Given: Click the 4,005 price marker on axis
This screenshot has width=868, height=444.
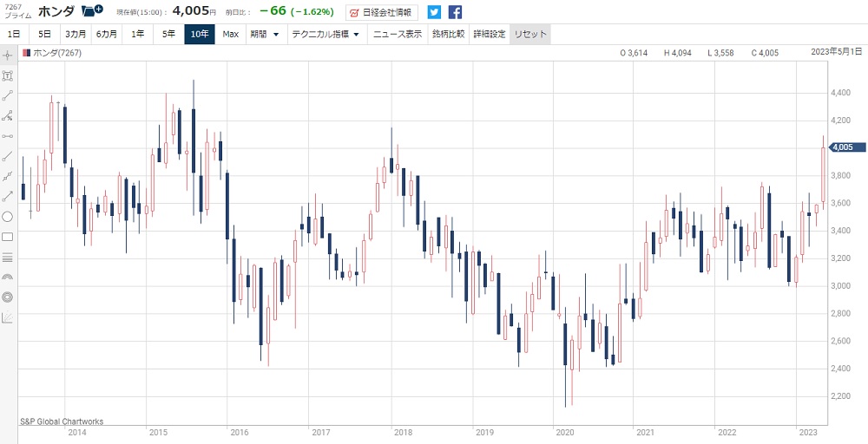Looking at the screenshot, I should click(x=847, y=147).
